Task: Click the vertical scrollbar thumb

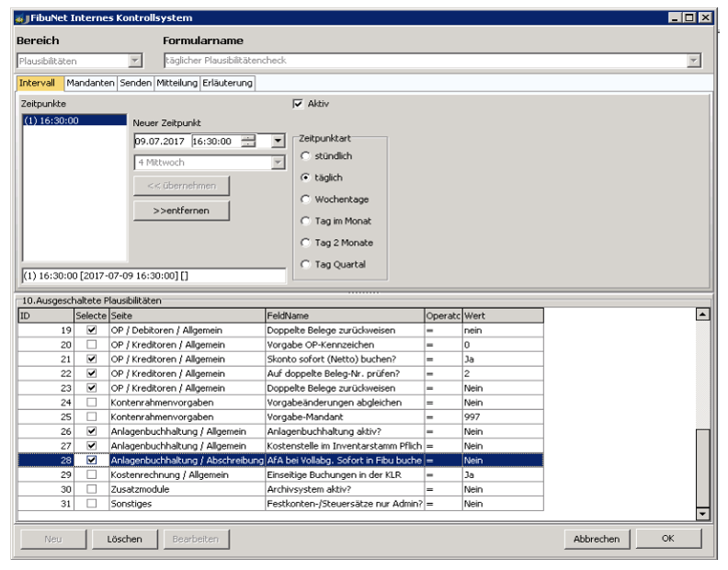Action: [x=702, y=468]
